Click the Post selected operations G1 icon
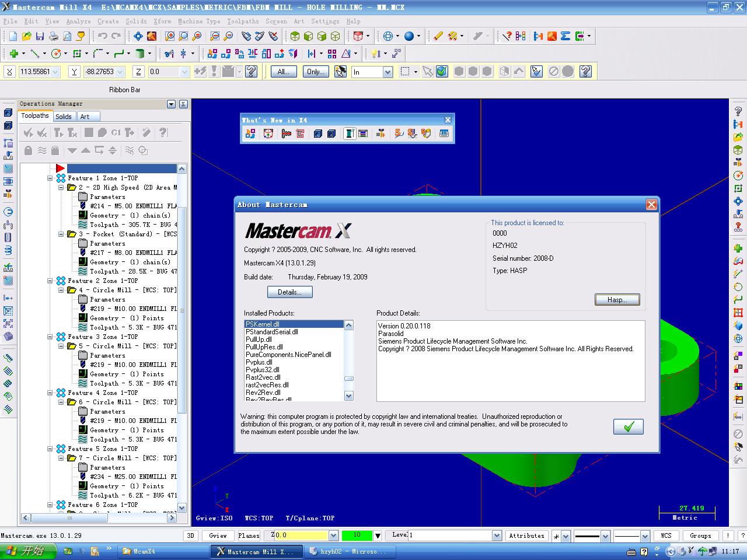 116,133
